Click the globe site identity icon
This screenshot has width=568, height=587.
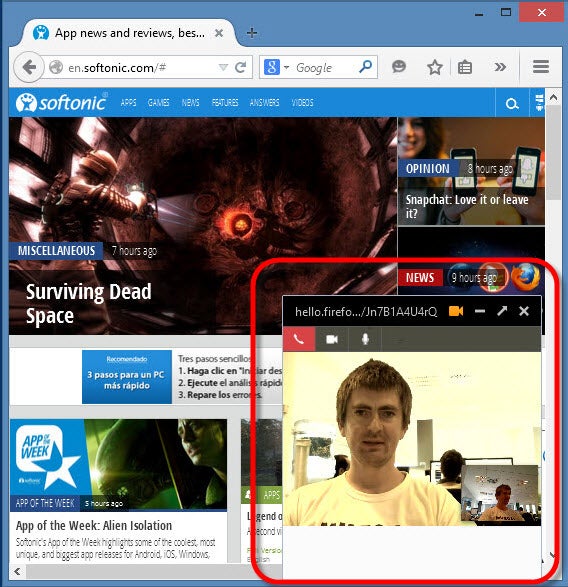coord(56,67)
